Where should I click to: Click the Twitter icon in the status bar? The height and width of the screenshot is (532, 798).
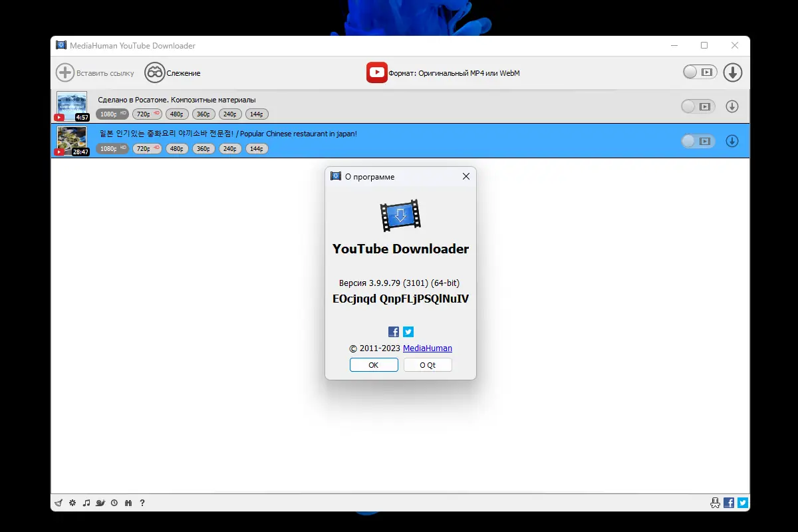pos(741,503)
